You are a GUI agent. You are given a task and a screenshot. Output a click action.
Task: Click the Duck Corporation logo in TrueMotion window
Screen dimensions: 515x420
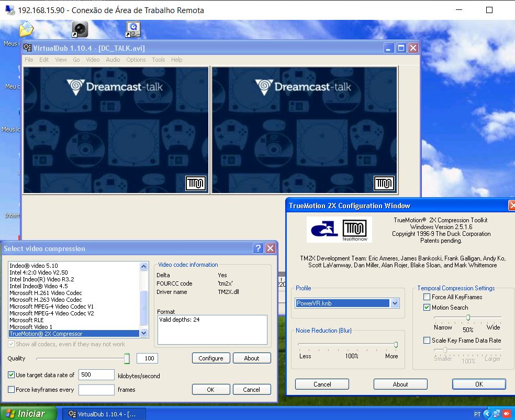point(324,229)
